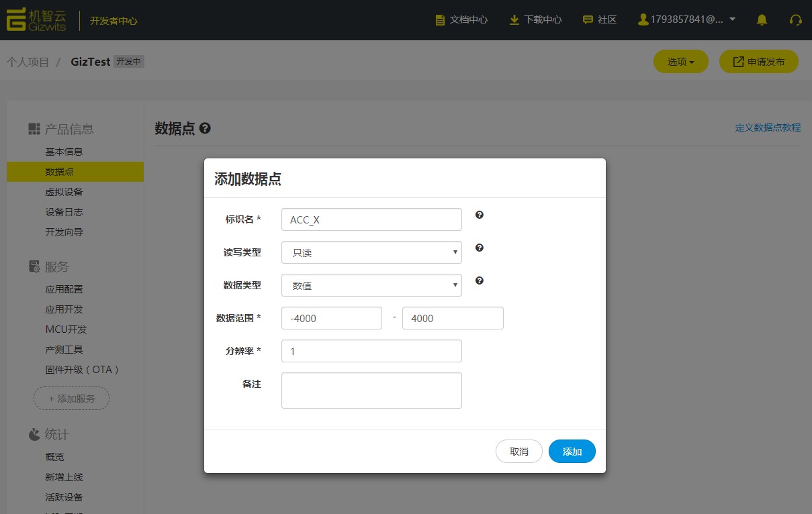Open 下载中心 from the top bar
Viewport: 812px width, 514px height.
click(535, 20)
